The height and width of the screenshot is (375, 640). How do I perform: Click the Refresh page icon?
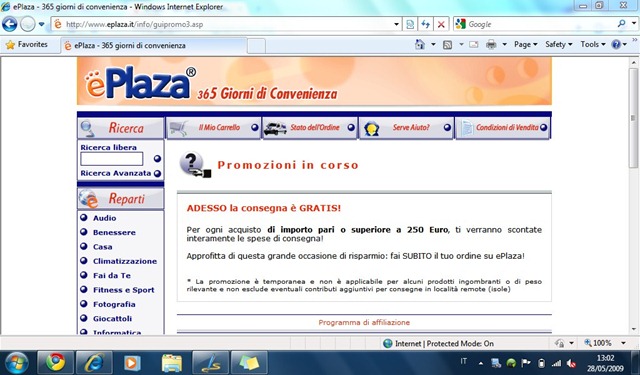(425, 24)
